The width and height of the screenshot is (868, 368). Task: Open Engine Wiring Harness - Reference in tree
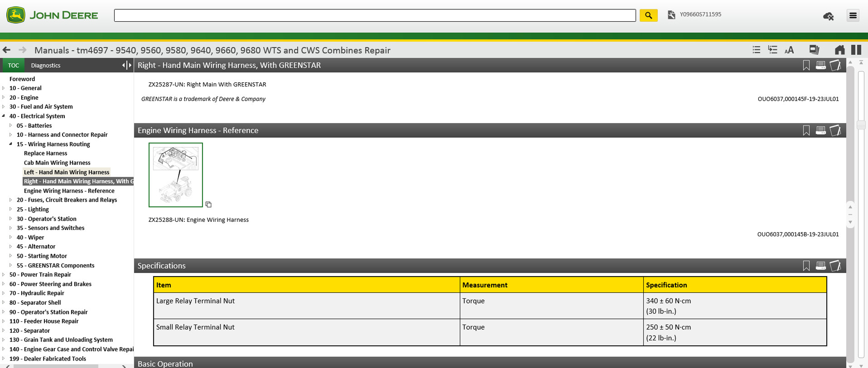69,191
